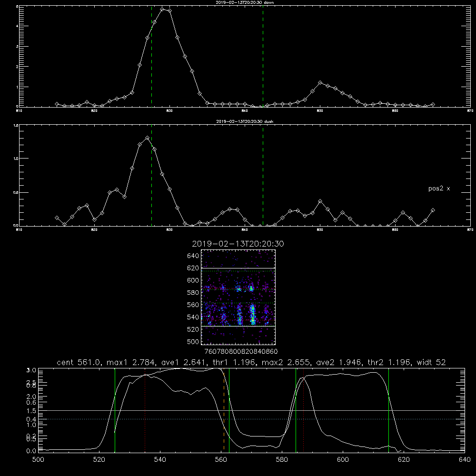Viewport: 476px width, 476px height.
Task: Click the heatmap y-axis label 540
Action: (193, 317)
